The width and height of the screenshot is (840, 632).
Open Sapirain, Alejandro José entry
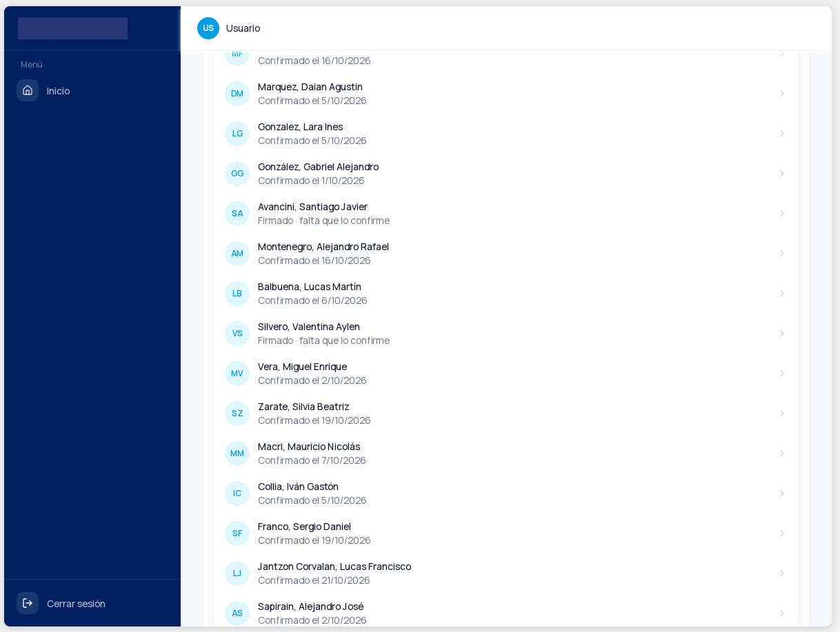tap(506, 613)
